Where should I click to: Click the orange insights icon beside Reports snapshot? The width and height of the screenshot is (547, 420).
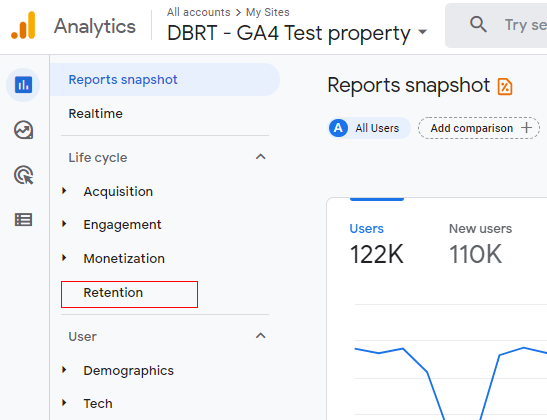pyautogui.click(x=505, y=87)
